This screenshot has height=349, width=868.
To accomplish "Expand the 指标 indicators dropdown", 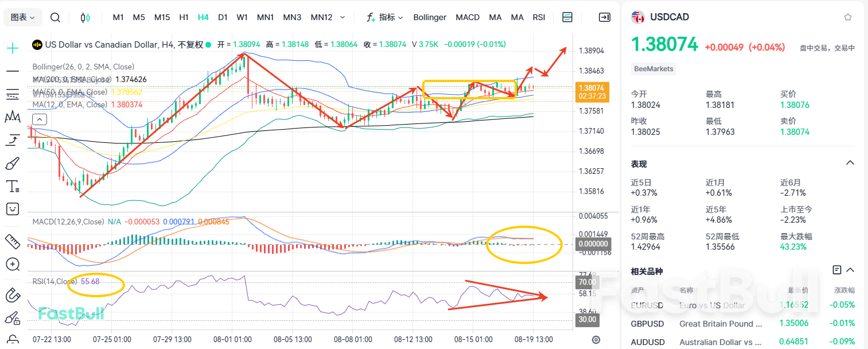I will coord(387,17).
